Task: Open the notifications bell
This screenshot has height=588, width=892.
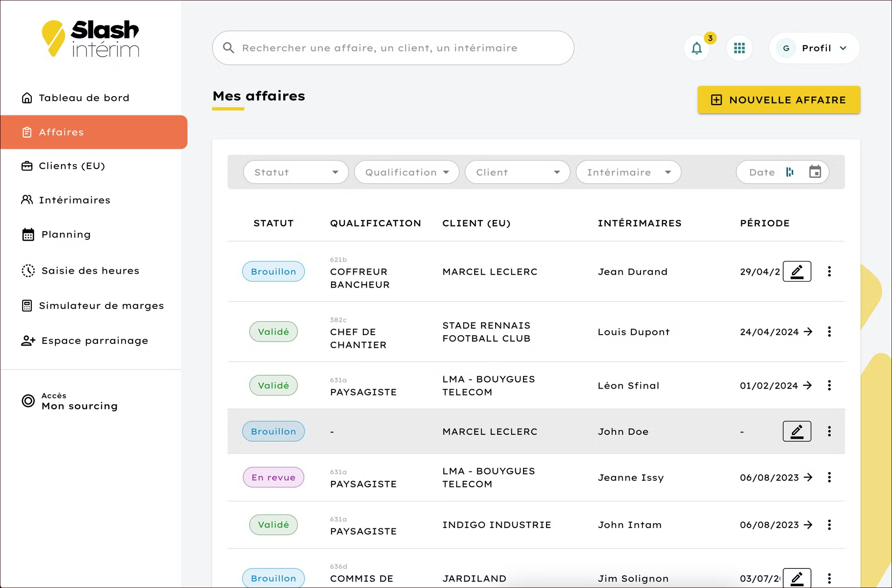Action: [697, 48]
